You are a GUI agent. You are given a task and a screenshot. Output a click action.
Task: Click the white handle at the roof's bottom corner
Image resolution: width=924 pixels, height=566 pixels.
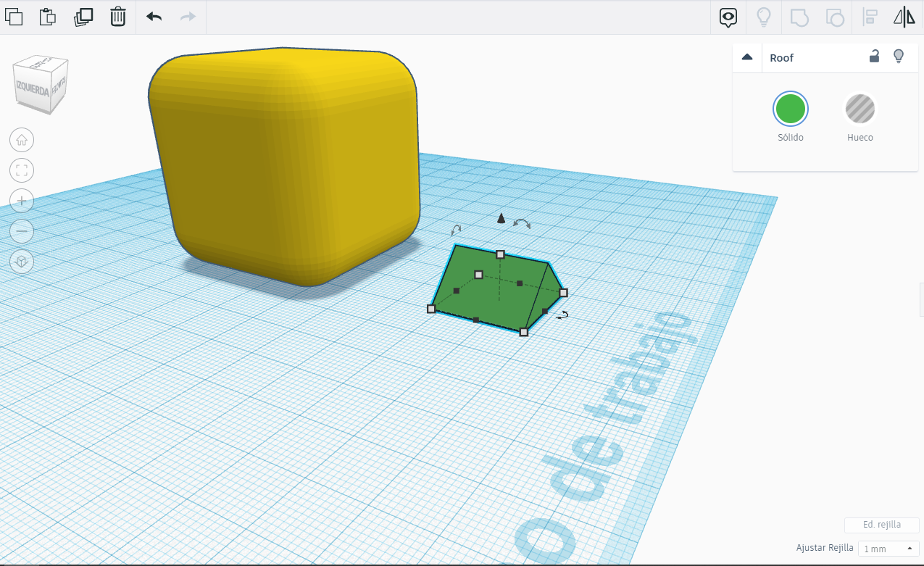(x=524, y=331)
